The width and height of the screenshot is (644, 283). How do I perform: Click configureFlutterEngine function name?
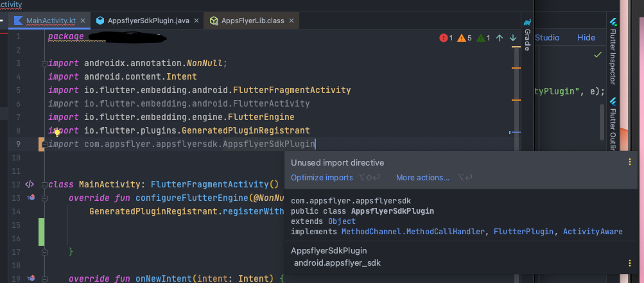(x=192, y=198)
